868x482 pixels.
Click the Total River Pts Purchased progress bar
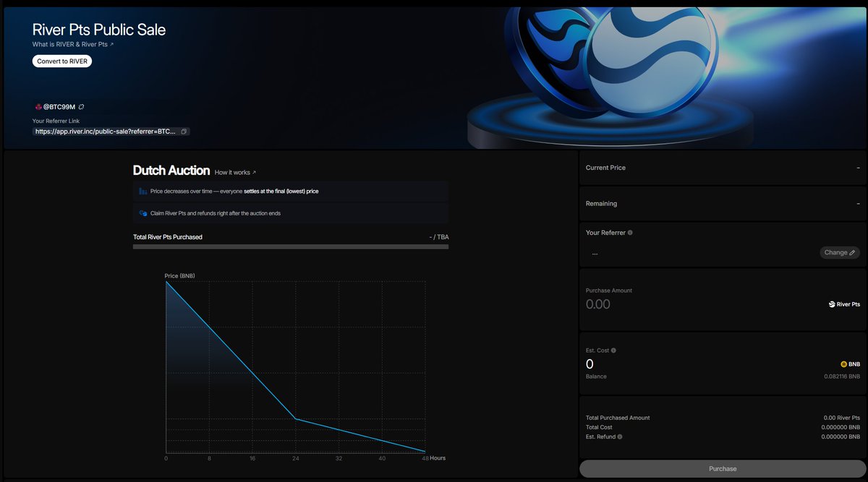click(x=291, y=247)
